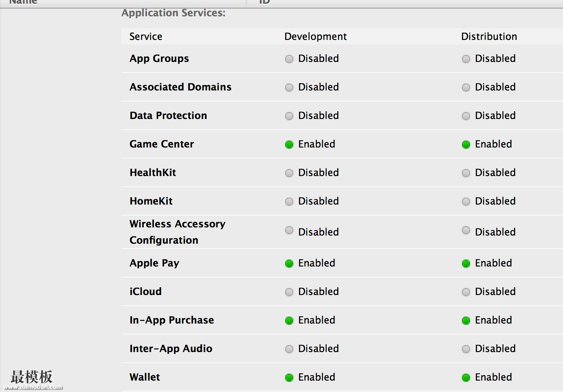Image resolution: width=563 pixels, height=392 pixels.
Task: Click Associated Domains Development Disabled text
Action: coord(319,87)
